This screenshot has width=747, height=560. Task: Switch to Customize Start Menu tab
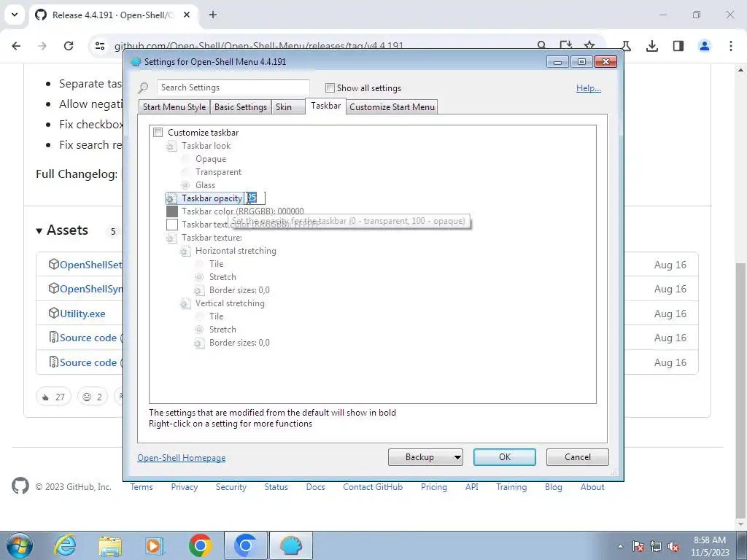392,107
